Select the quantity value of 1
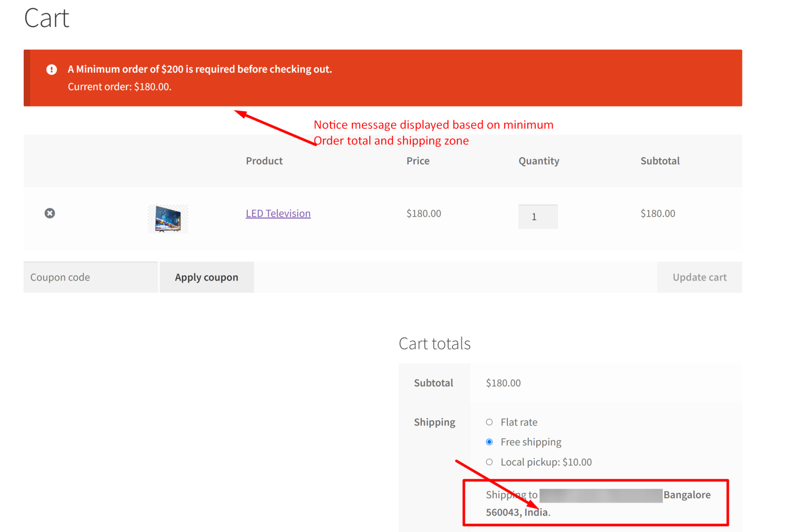Image resolution: width=810 pixels, height=532 pixels. (538, 216)
